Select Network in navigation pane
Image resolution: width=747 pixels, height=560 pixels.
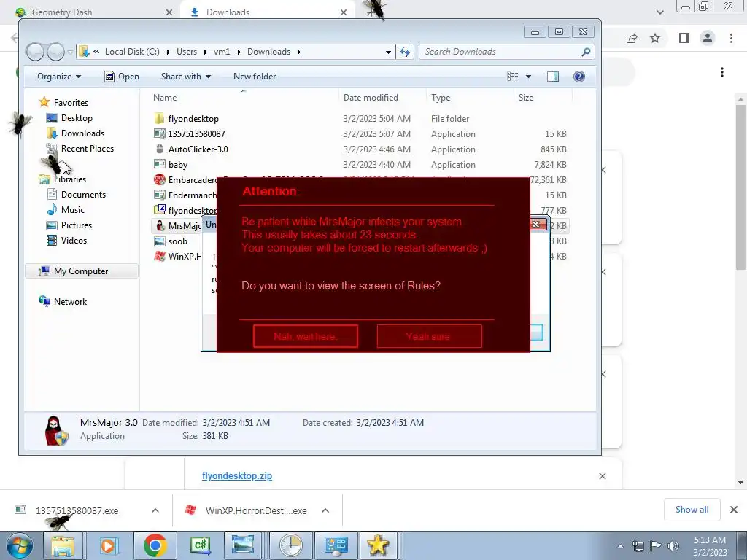pos(70,301)
